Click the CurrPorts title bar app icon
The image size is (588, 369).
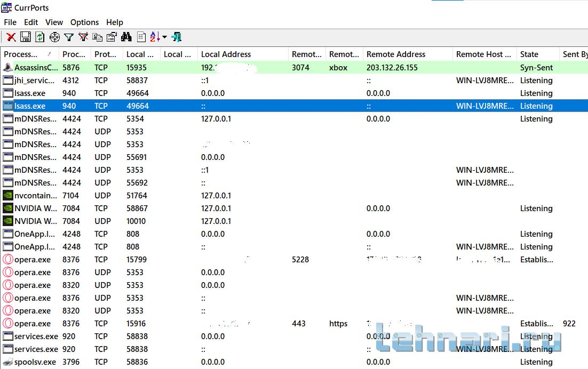[x=6, y=7]
